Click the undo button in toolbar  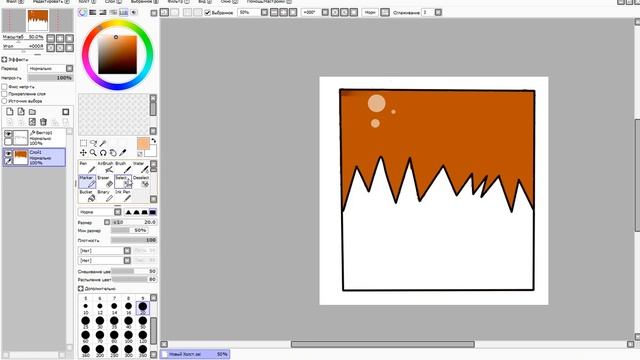(x=164, y=13)
